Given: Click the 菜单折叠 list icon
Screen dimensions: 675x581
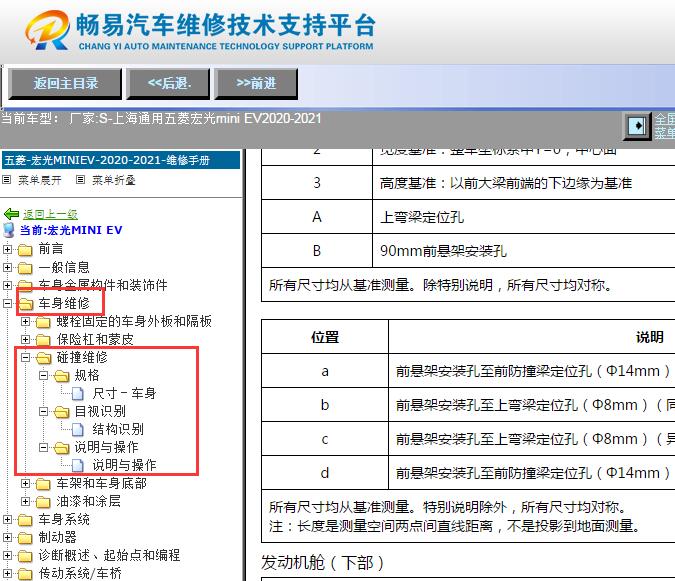Looking at the screenshot, I should tap(80, 179).
